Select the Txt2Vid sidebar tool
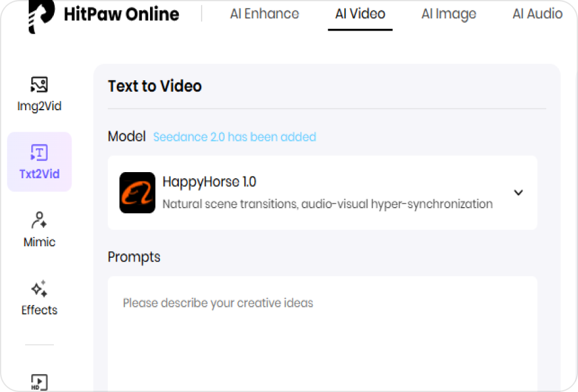 tap(39, 162)
